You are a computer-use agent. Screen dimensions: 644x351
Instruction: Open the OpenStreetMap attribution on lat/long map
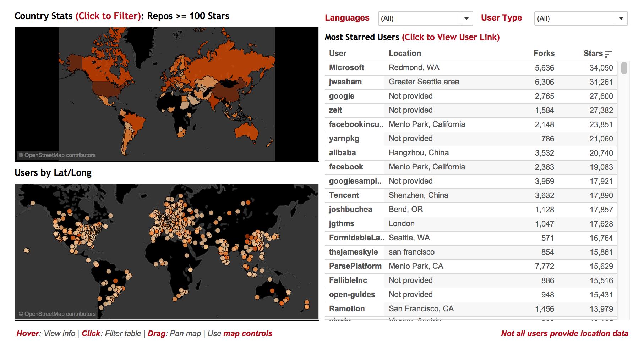57,314
